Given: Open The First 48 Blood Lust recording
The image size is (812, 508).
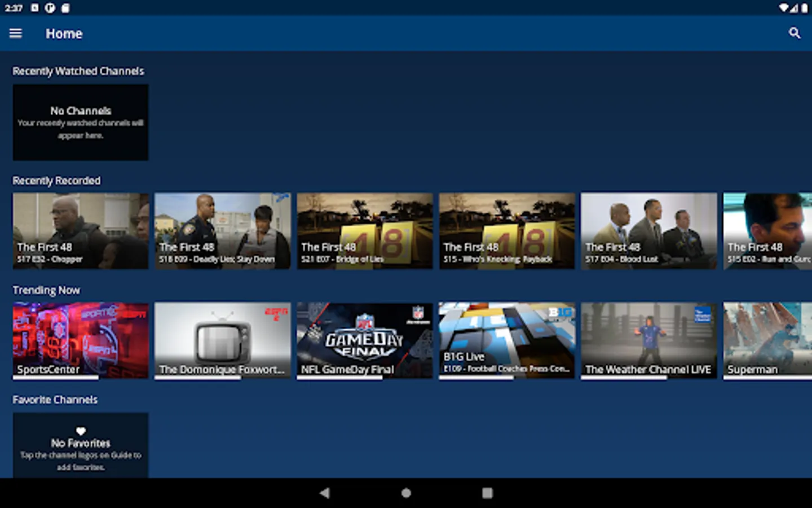Looking at the screenshot, I should pyautogui.click(x=649, y=231).
